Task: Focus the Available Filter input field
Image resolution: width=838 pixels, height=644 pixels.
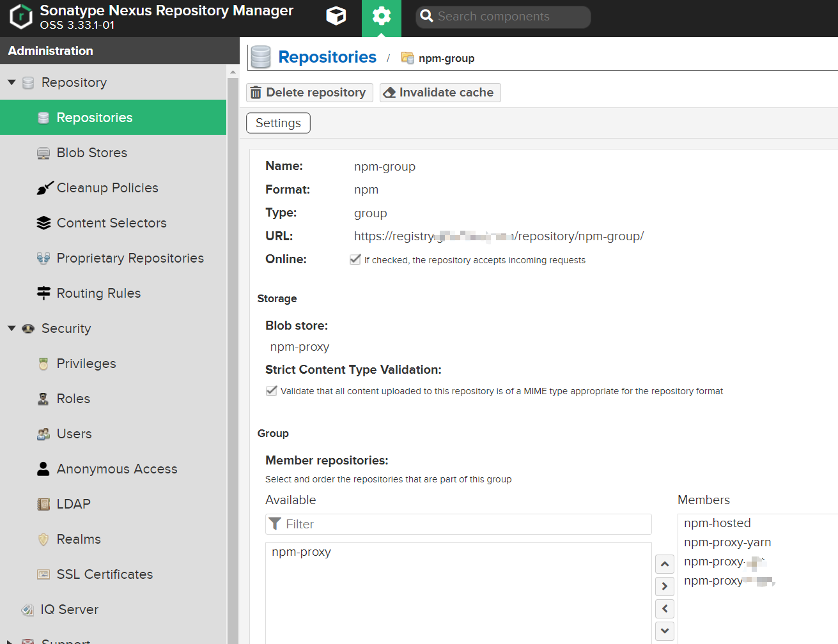Action: tap(458, 524)
